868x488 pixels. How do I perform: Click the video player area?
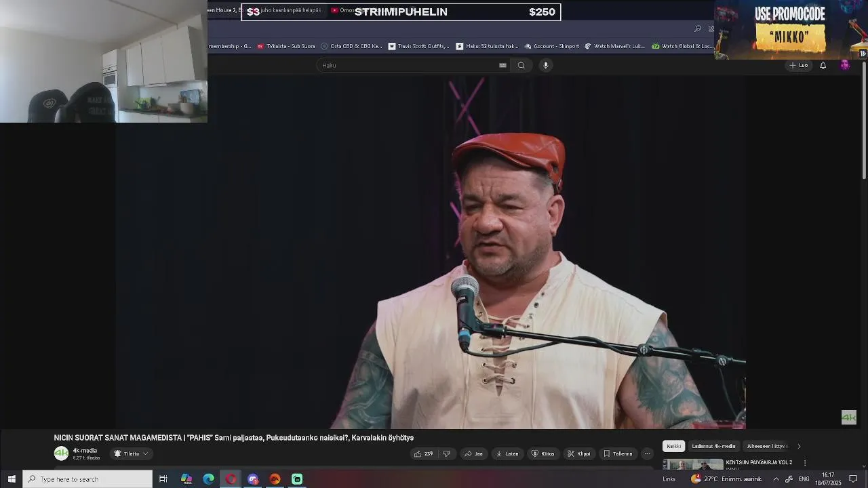click(431, 252)
